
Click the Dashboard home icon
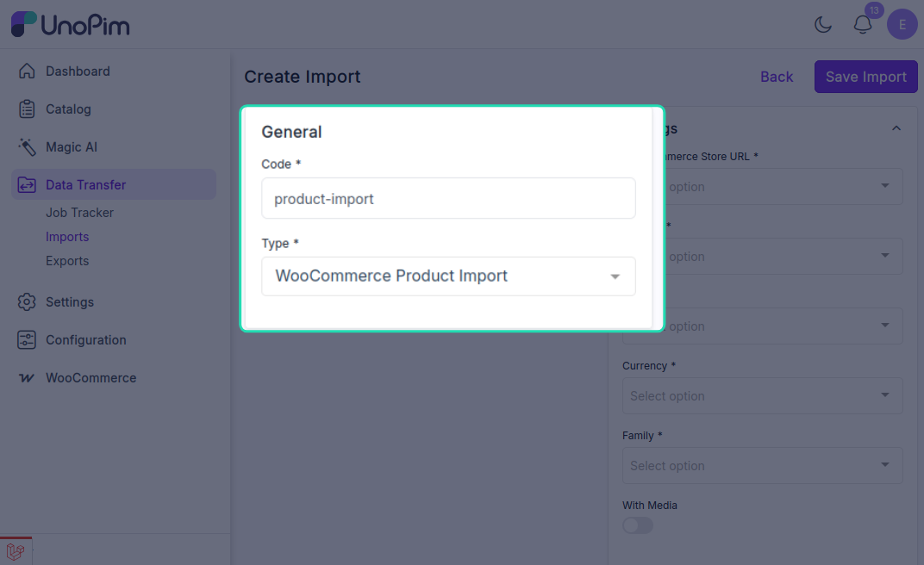tap(27, 71)
